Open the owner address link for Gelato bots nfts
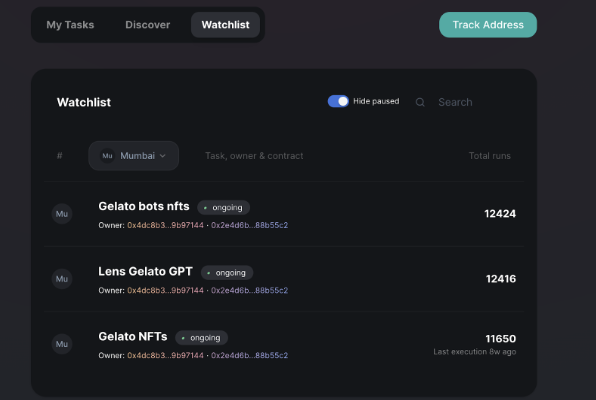 [165, 225]
